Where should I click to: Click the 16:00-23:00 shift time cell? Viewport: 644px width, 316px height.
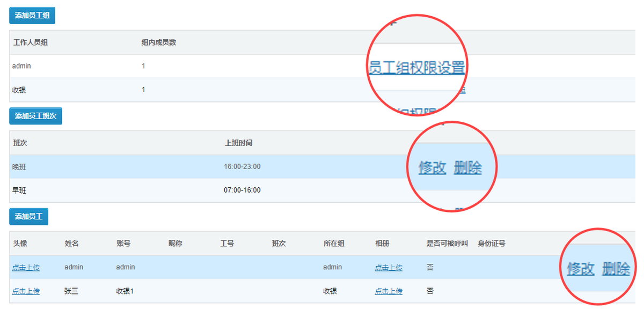pos(242,167)
